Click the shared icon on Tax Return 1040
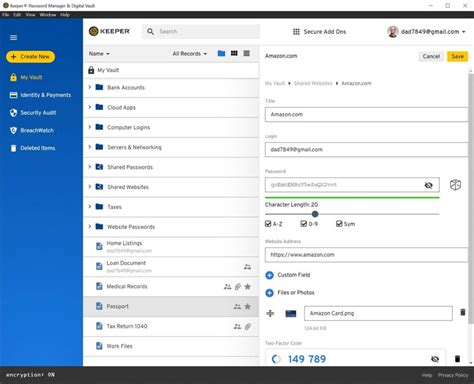The width and height of the screenshot is (474, 384). [237, 326]
